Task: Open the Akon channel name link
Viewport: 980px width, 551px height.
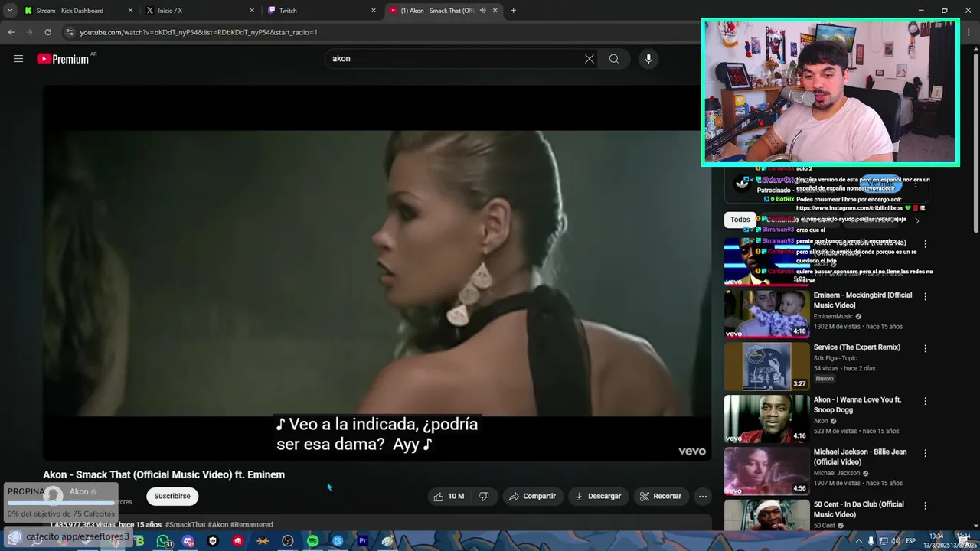Action: [x=79, y=491]
